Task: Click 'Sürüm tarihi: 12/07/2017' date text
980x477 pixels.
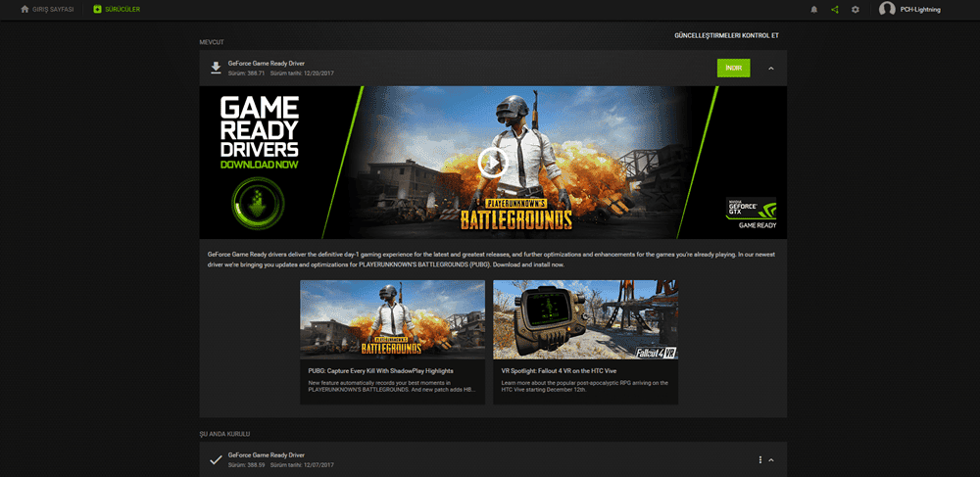Action: coord(302,465)
